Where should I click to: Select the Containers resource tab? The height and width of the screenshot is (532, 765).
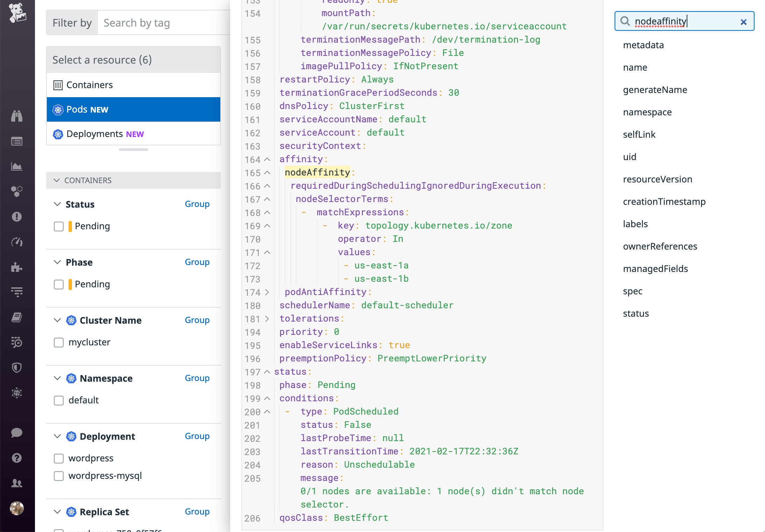pos(89,85)
